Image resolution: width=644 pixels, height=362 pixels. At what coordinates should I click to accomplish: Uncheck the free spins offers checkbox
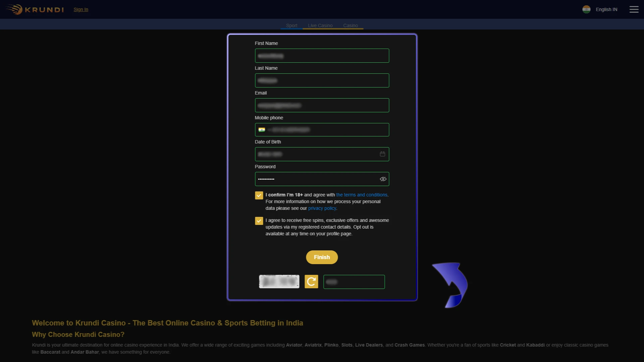tap(259, 221)
